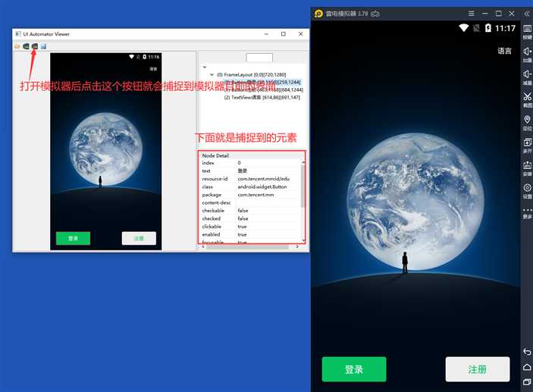Click the vertical scrollbar of Node Detail table
The image size is (533, 392).
(x=303, y=187)
